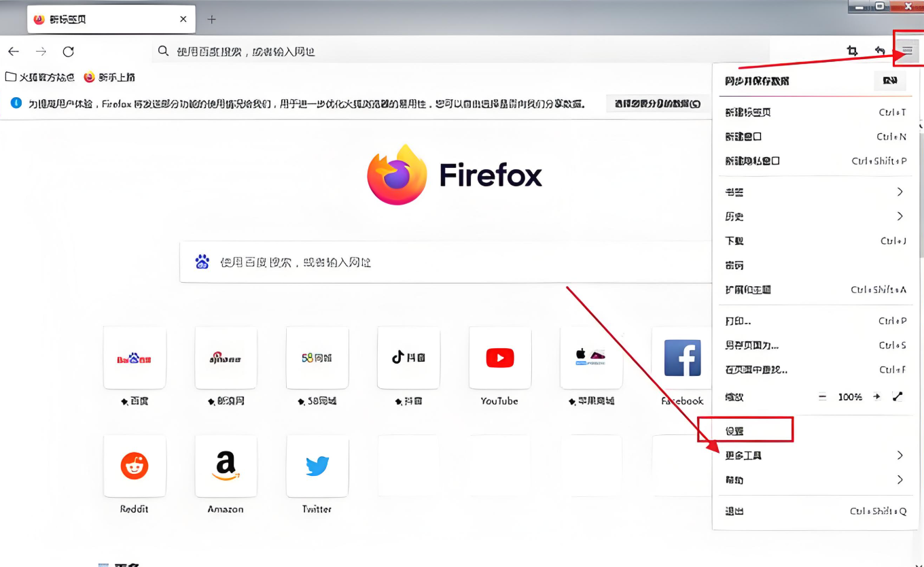Screen dimensions: 924x567
Task: Open the Facebook shortcut tile
Action: [x=681, y=358]
